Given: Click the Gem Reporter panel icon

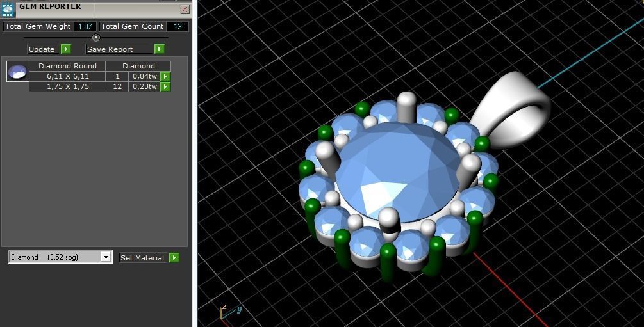Looking at the screenshot, I should pyautogui.click(x=8, y=10).
